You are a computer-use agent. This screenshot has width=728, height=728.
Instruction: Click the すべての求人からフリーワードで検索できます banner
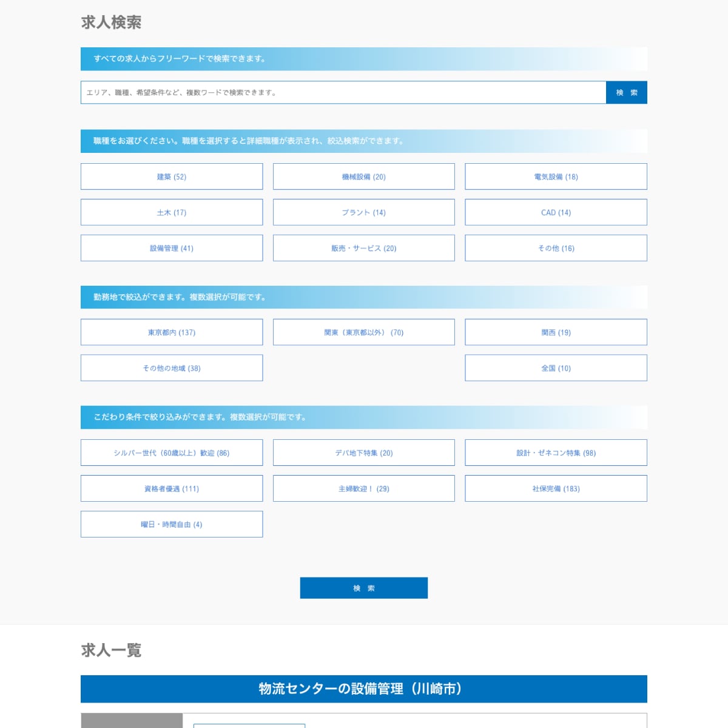364,59
